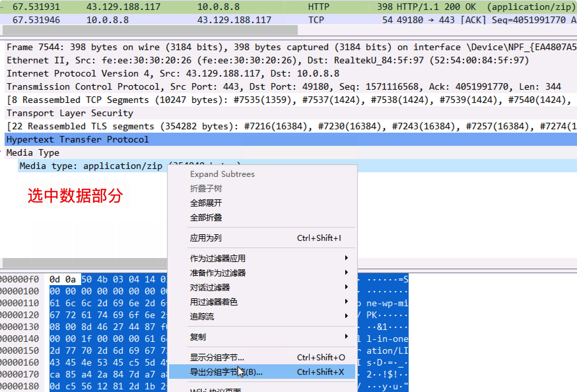Open the "准备作为过滤器" submenu
Image resolution: width=577 pixels, height=392 pixels.
[218, 273]
